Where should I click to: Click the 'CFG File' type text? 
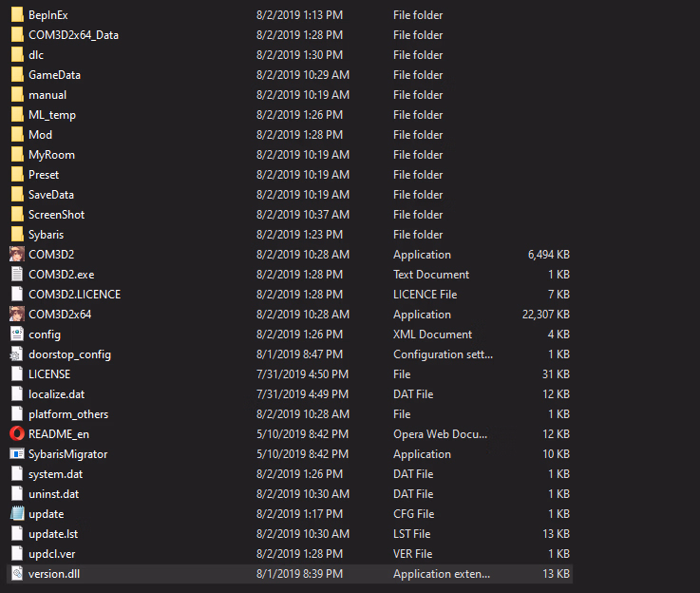[x=413, y=514]
